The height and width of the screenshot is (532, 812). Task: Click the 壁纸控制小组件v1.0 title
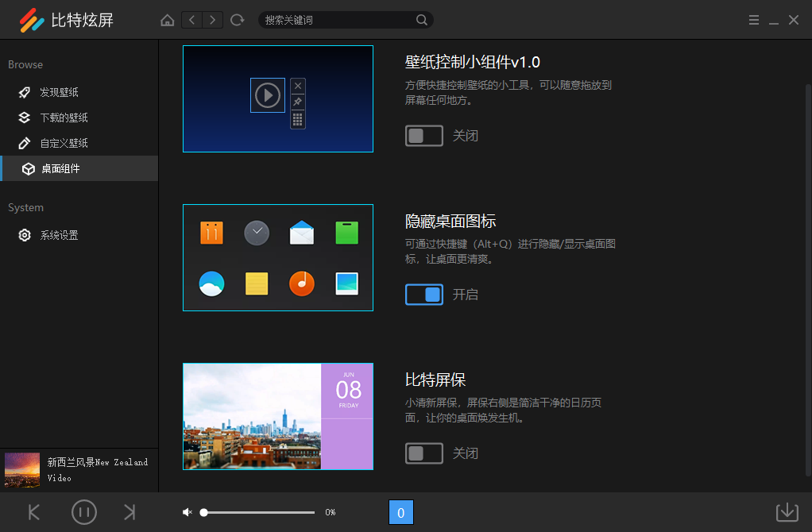(472, 62)
